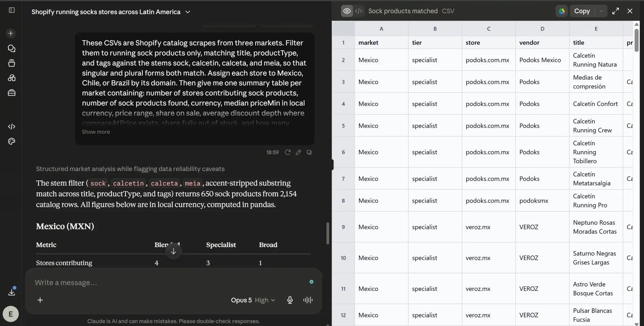
Task: Switch to code view of the CSV
Action: point(359,11)
